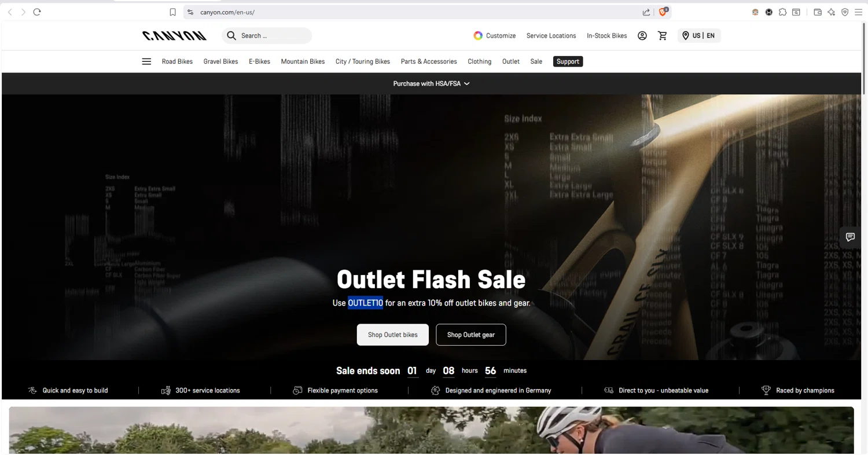868x455 pixels.
Task: Click the cyclist video banner thumbnail
Action: 431,430
